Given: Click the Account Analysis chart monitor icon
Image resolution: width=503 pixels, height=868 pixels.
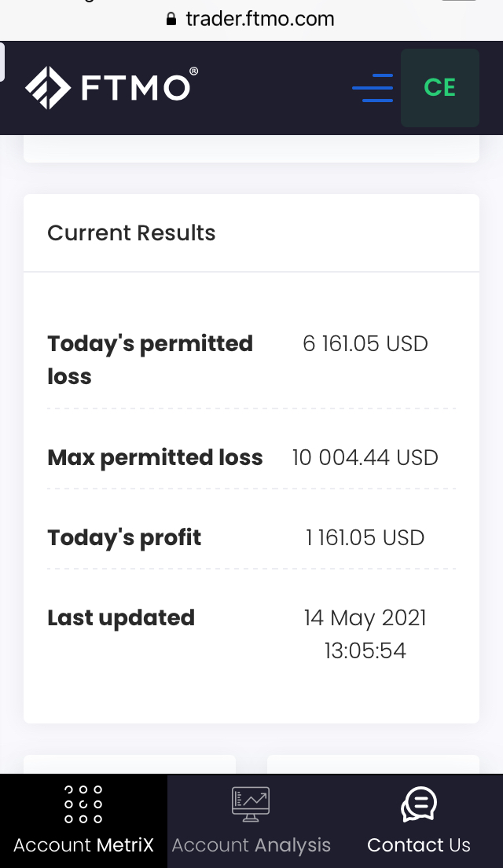Looking at the screenshot, I should tap(251, 804).
